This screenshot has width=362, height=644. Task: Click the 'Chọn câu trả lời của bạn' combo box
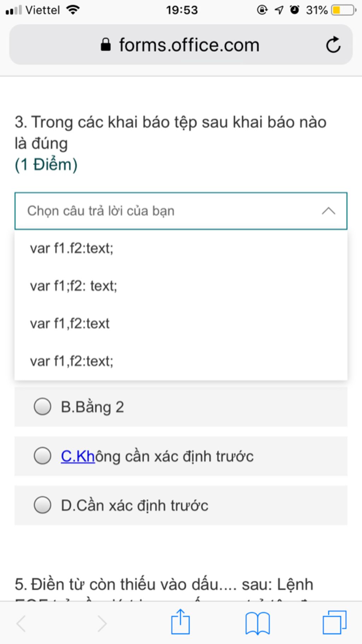coord(170,211)
